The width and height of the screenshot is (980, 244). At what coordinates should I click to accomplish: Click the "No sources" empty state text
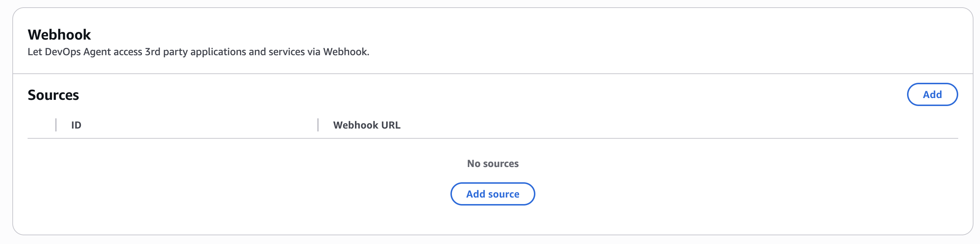coord(492,164)
